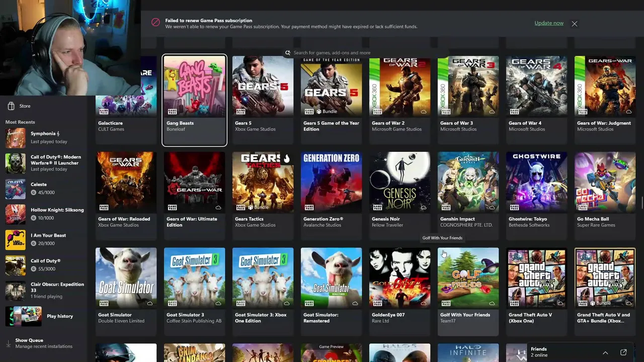Open Grand Theft Auto V (Xbox One)
The width and height of the screenshot is (644, 362).
click(x=536, y=292)
